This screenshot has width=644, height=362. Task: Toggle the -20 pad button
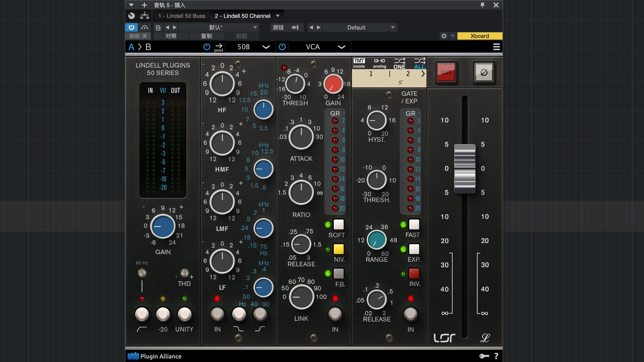[x=163, y=314]
